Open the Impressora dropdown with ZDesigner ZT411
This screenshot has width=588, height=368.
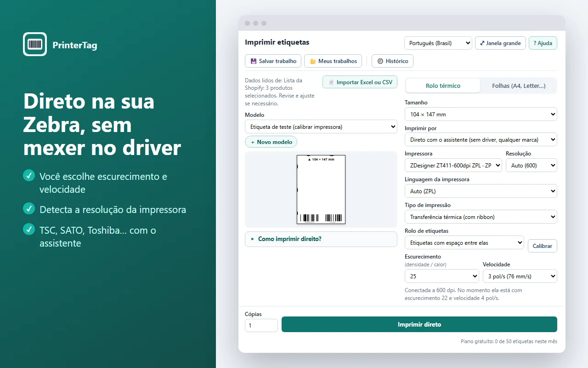pos(453,165)
